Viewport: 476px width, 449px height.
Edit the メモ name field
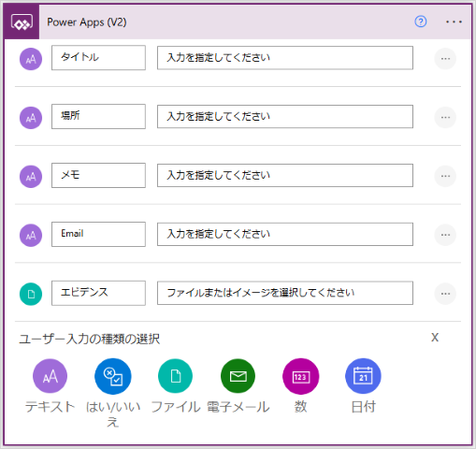[x=98, y=175]
